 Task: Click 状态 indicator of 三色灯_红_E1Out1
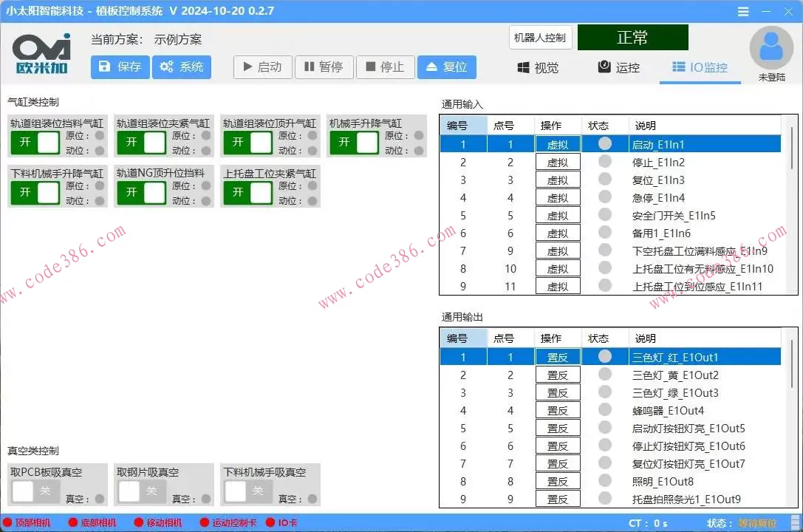(605, 356)
